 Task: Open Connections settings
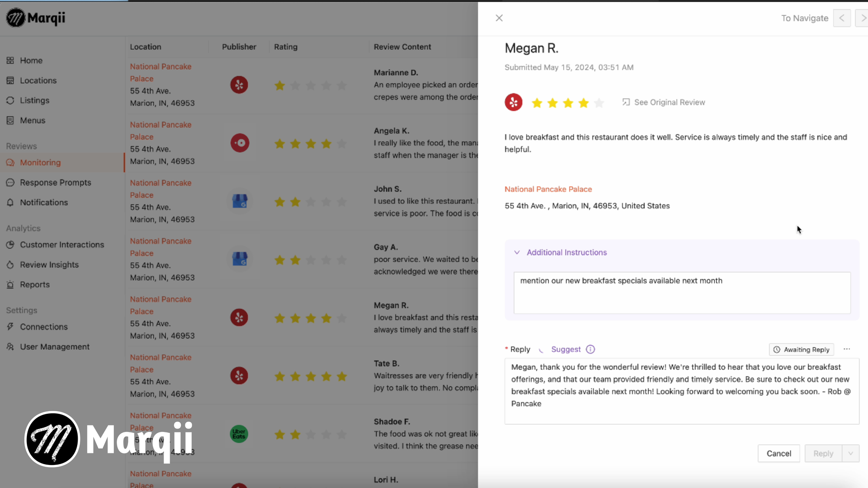44,327
